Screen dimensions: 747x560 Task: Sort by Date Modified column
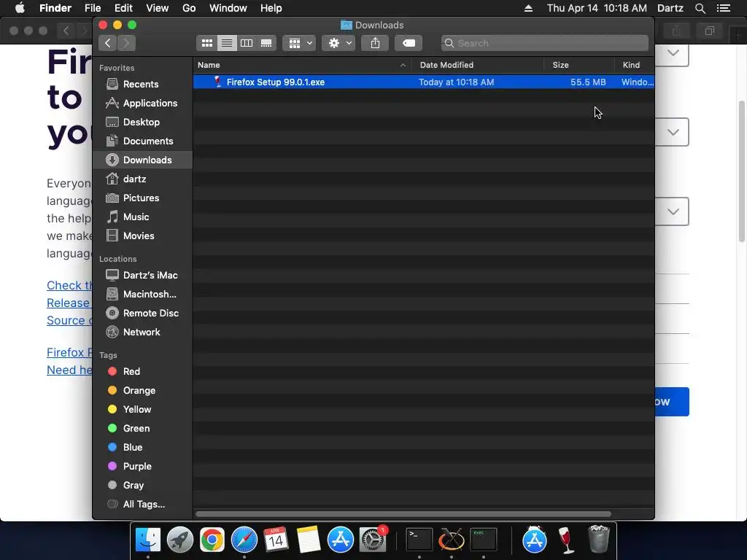(x=478, y=65)
